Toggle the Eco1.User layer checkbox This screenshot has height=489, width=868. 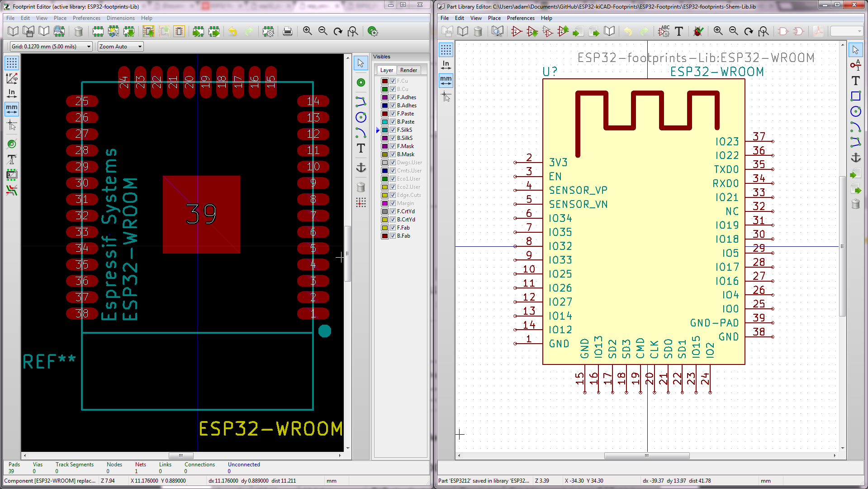click(393, 179)
